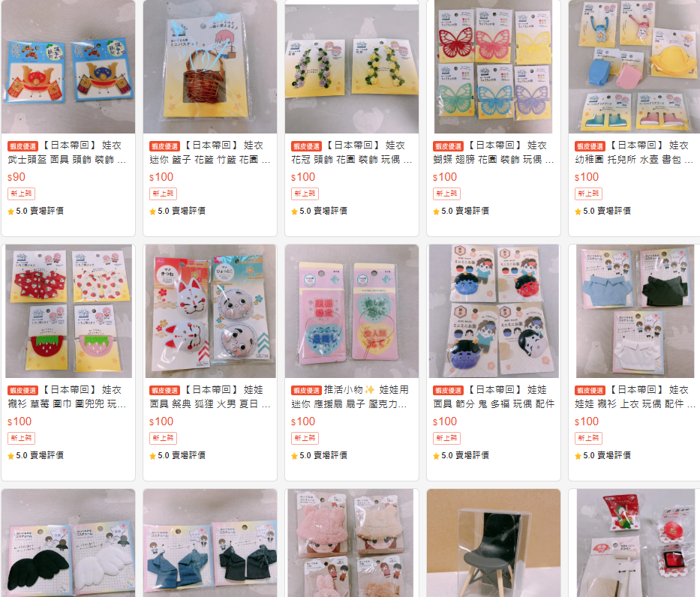The height and width of the screenshot is (597, 700).
Task: Open the miniature black chair product photo
Action: coord(494,543)
